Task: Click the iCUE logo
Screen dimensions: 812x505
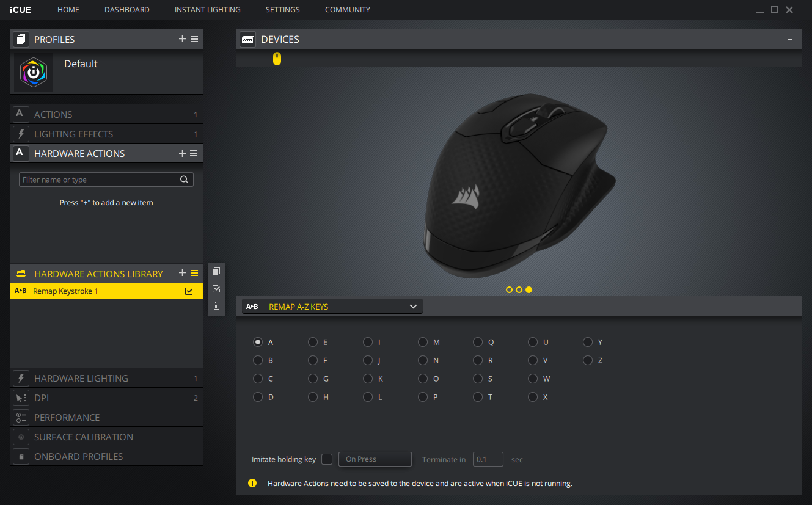Action: click(x=20, y=10)
